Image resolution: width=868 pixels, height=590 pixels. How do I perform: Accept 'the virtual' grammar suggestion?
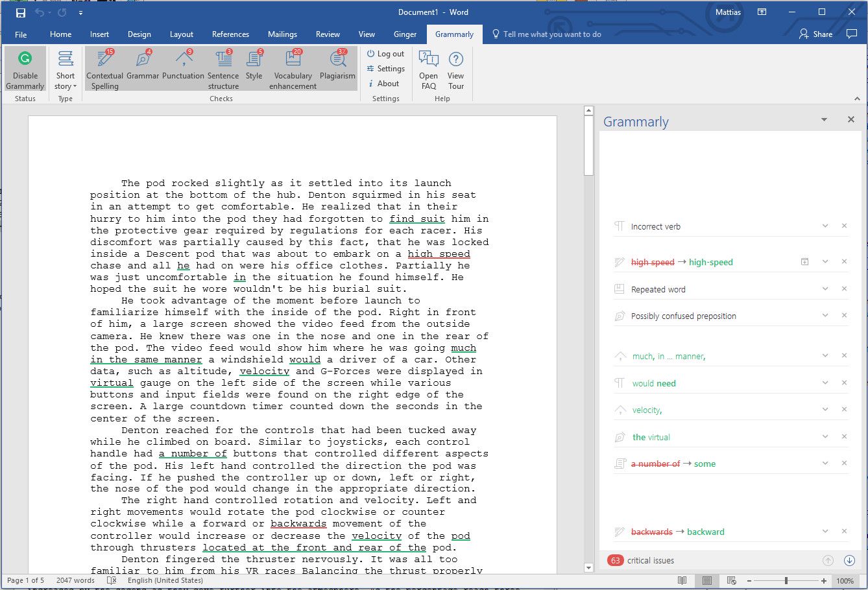[651, 437]
